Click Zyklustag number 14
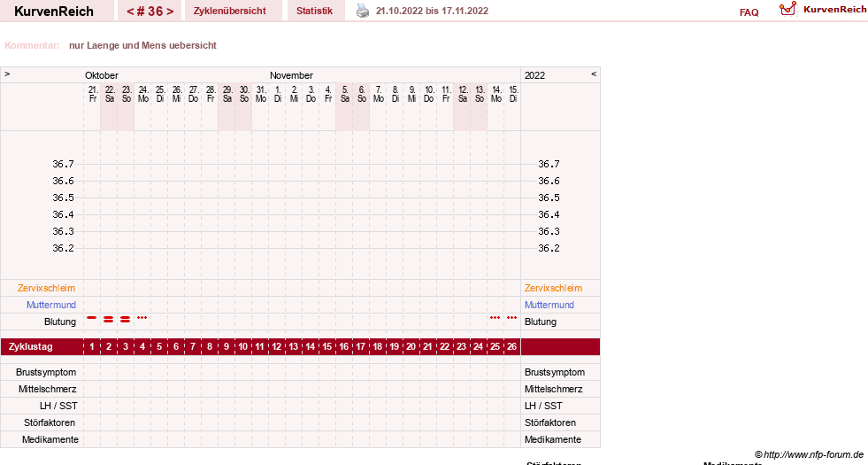Image resolution: width=868 pixels, height=465 pixels. [x=310, y=347]
